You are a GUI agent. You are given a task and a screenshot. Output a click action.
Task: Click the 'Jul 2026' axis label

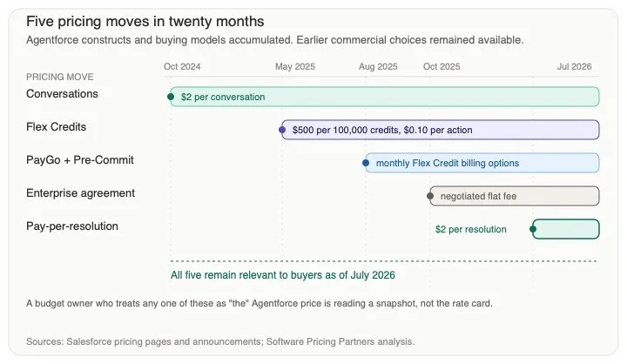(x=574, y=66)
